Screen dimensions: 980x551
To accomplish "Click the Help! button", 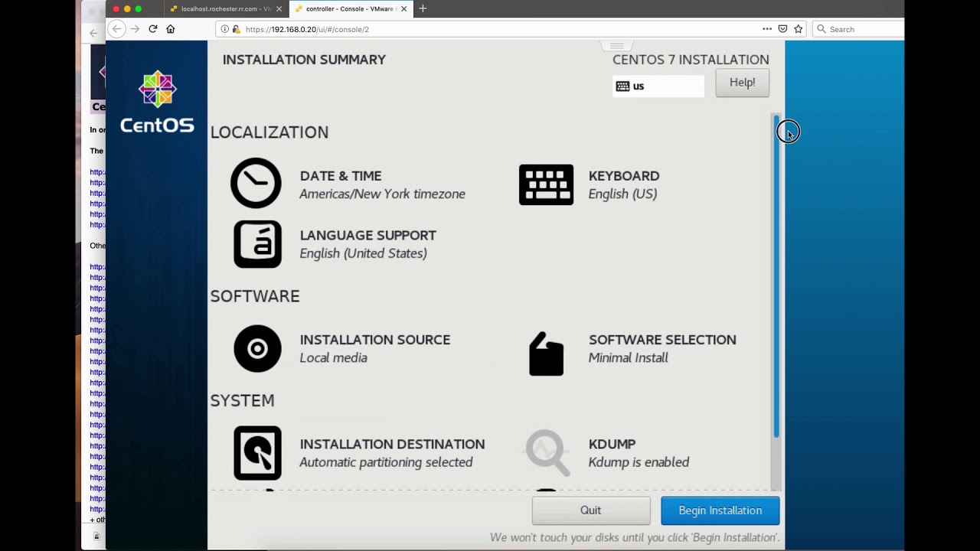I will [742, 83].
